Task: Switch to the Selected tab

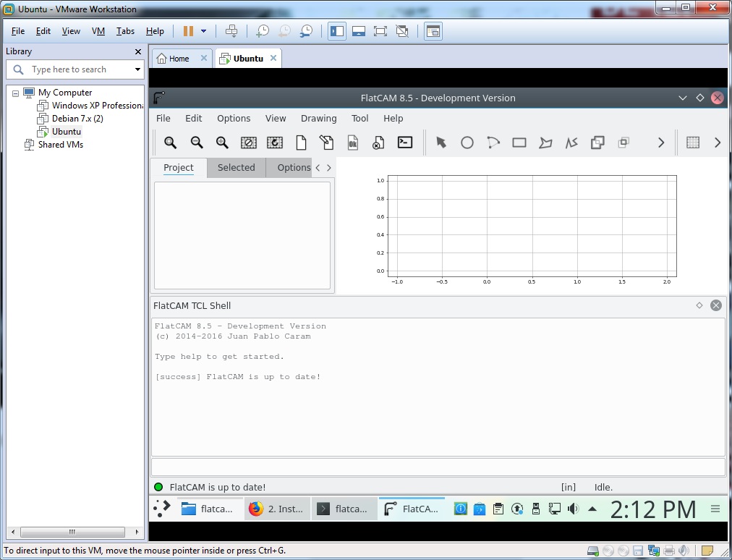Action: click(237, 167)
